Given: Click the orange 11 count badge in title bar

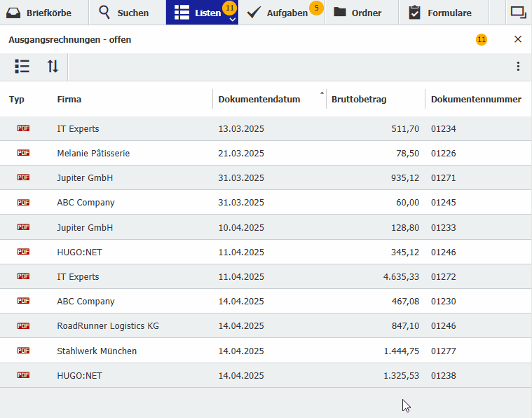Looking at the screenshot, I should click(x=482, y=40).
